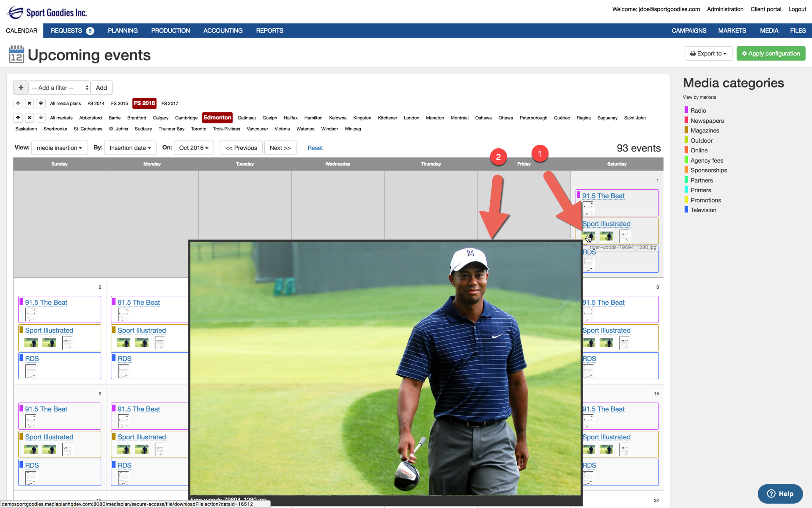The height and width of the screenshot is (508, 812).
Task: Toggle the Calgary market filter
Action: click(160, 118)
